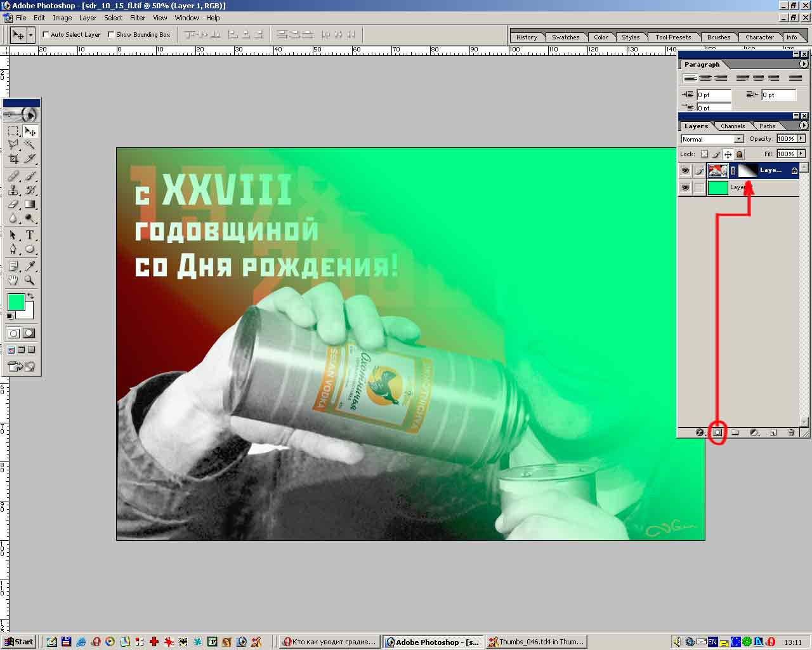
Task: Switch to Standard edit mode
Action: coord(13,333)
